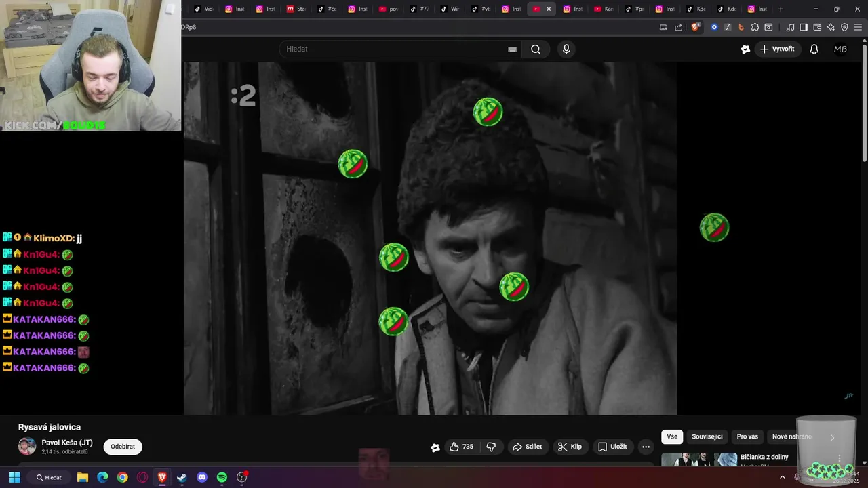Close the active YouTube tab
The height and width of the screenshot is (488, 868).
(x=549, y=9)
